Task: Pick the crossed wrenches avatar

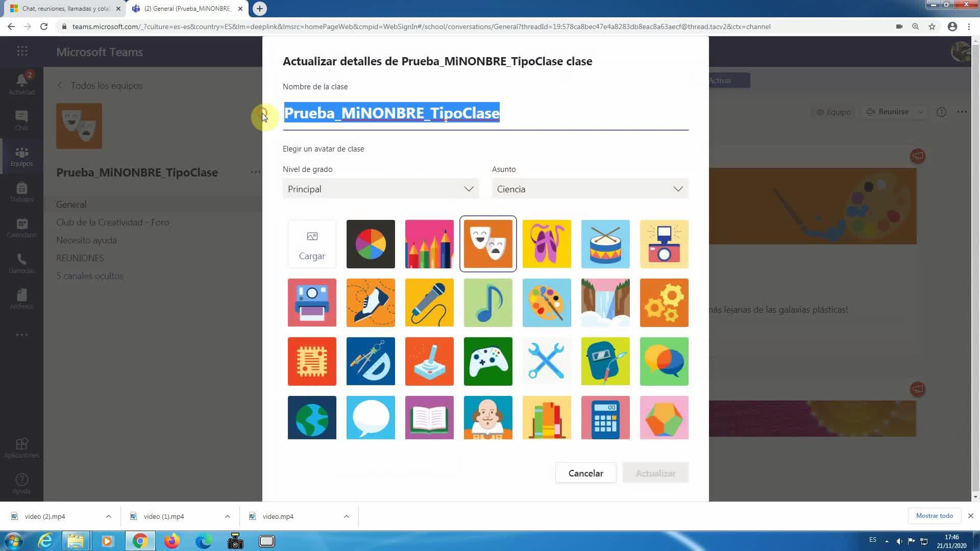Action: [547, 361]
